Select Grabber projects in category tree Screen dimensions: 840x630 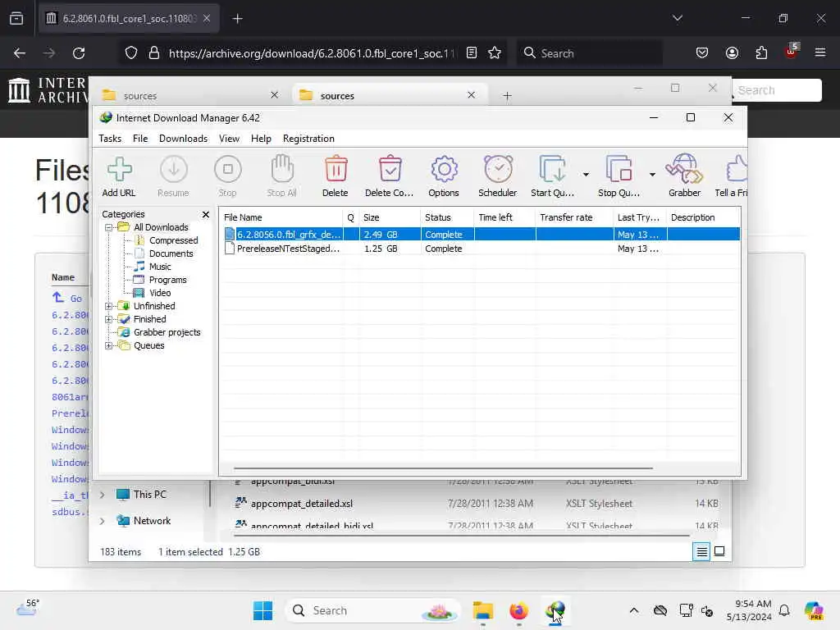167,333
